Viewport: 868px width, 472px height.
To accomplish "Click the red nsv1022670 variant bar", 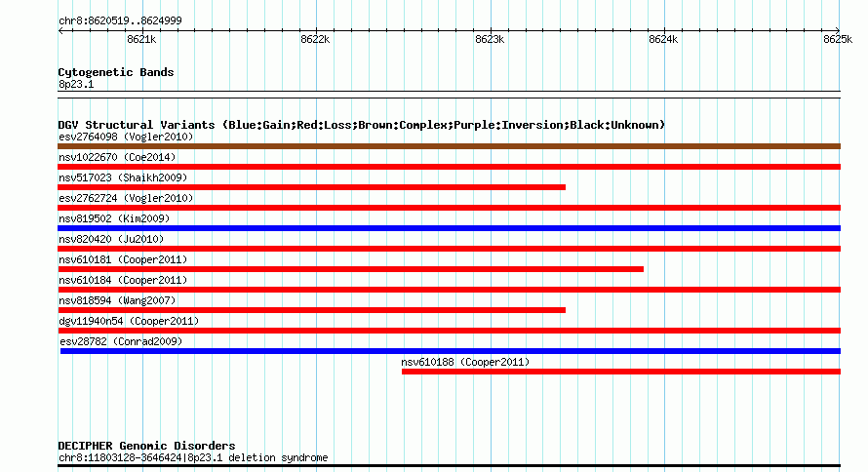I will [449, 167].
